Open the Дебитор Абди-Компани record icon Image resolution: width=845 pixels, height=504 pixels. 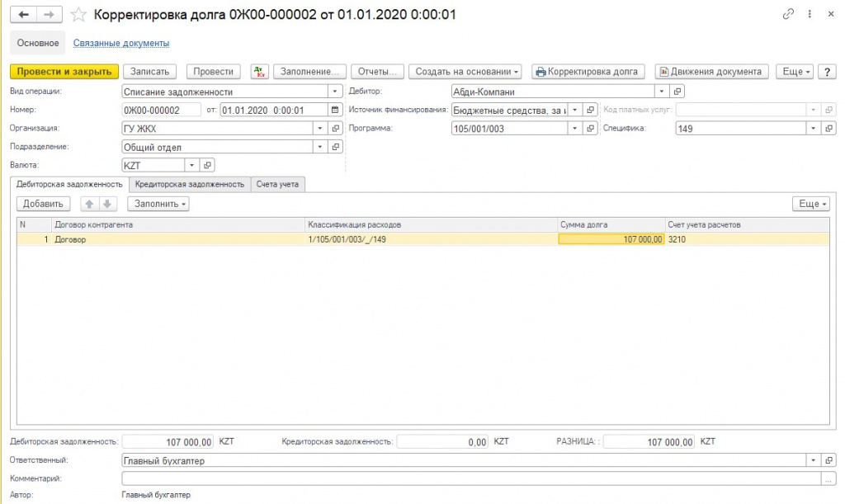point(678,92)
